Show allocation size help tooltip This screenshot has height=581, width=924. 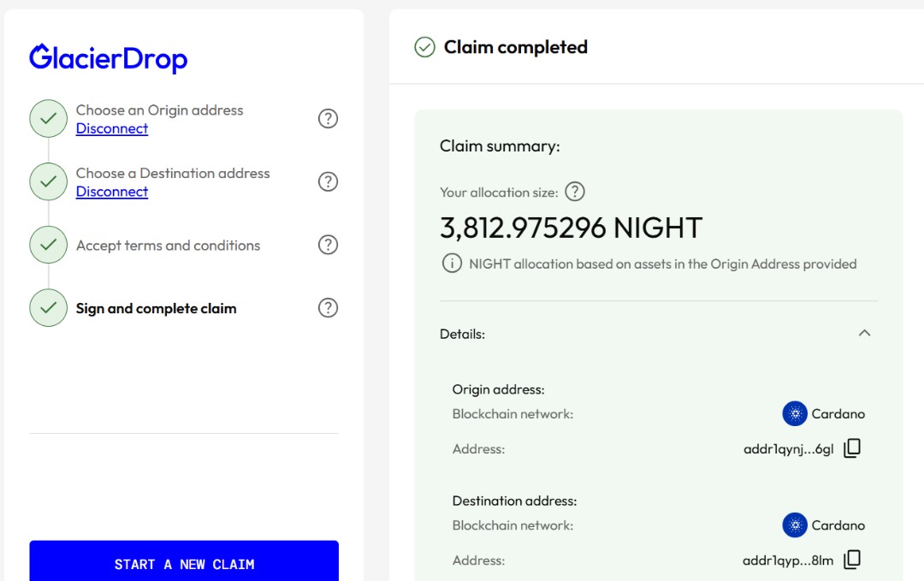point(575,192)
